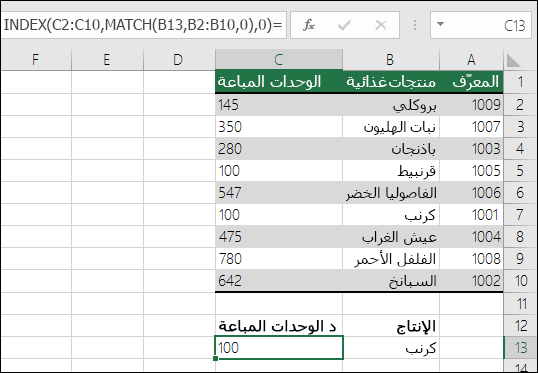Click the Enter checkmark in formula bar
This screenshot has height=373, width=538.
(x=344, y=25)
